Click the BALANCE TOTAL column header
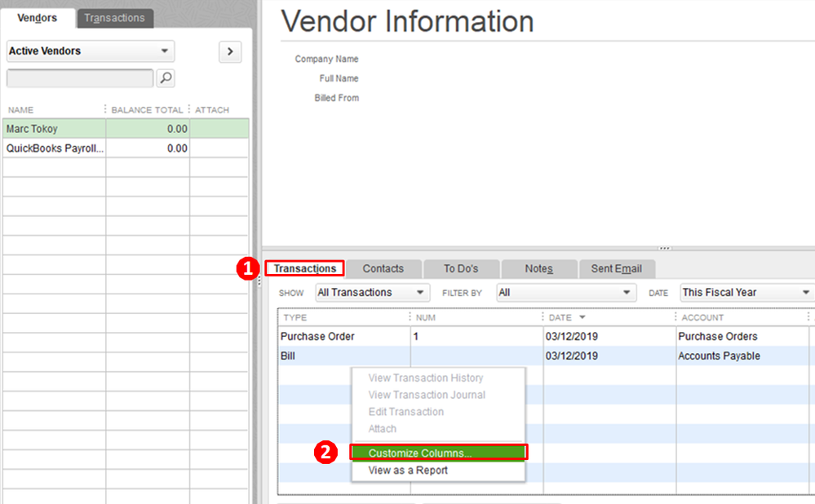Viewport: 815px width, 504px height. click(147, 109)
